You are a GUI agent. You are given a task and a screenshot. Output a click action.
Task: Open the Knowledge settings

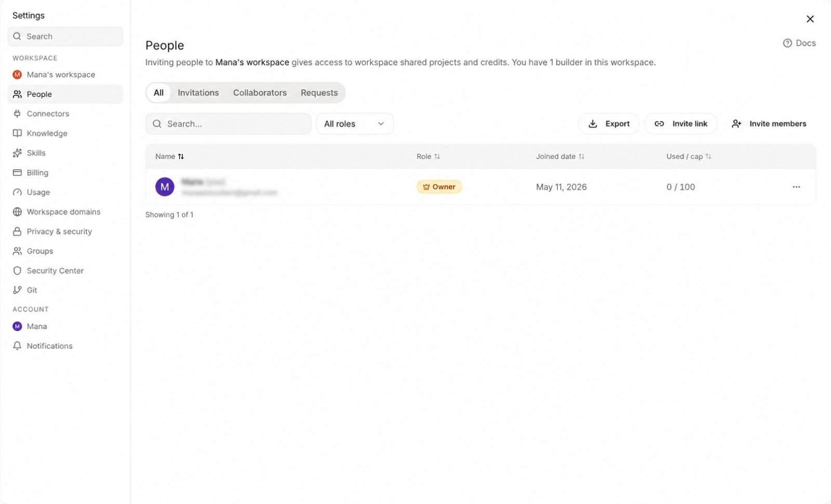click(65, 133)
